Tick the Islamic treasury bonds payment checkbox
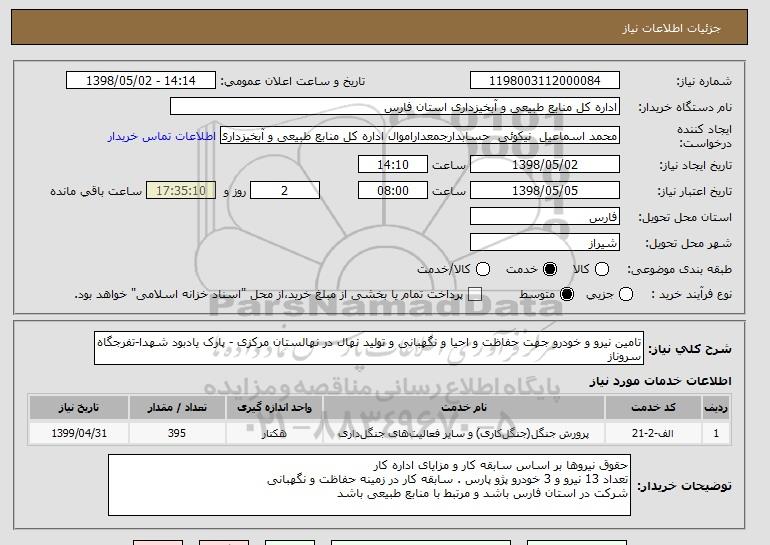Screen dimensions: 770x545 475,294
